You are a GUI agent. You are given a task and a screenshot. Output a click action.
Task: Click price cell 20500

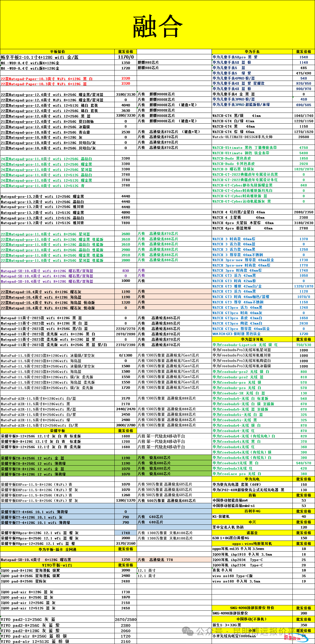tap(304, 137)
